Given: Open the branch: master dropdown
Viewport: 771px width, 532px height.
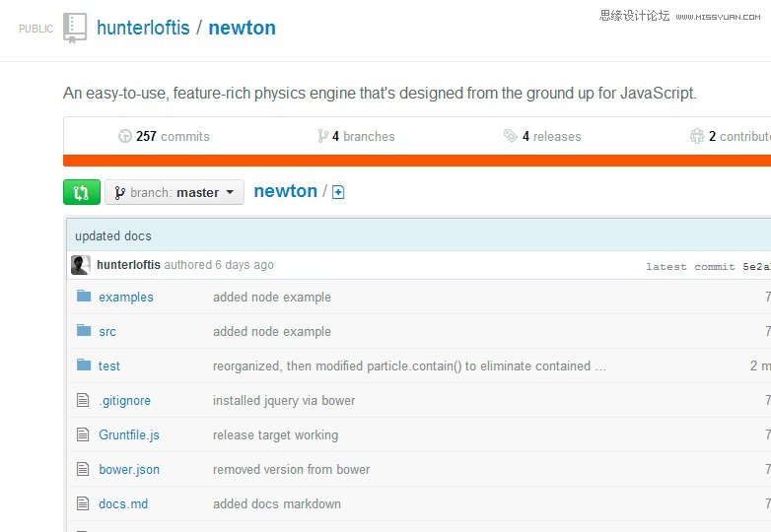Looking at the screenshot, I should point(175,192).
